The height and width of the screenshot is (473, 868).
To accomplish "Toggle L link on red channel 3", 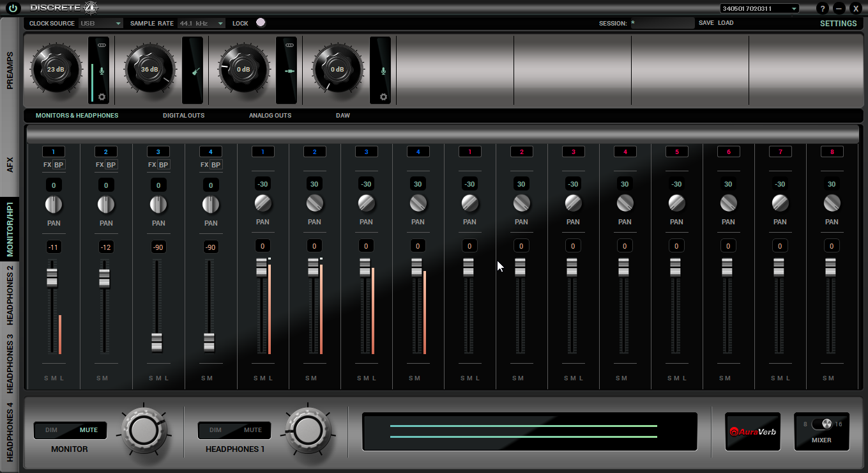I will click(581, 378).
